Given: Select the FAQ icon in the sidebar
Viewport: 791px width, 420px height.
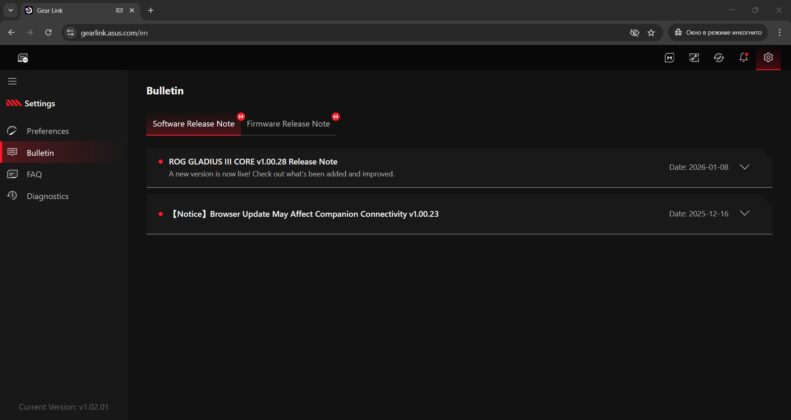Looking at the screenshot, I should pyautogui.click(x=12, y=174).
